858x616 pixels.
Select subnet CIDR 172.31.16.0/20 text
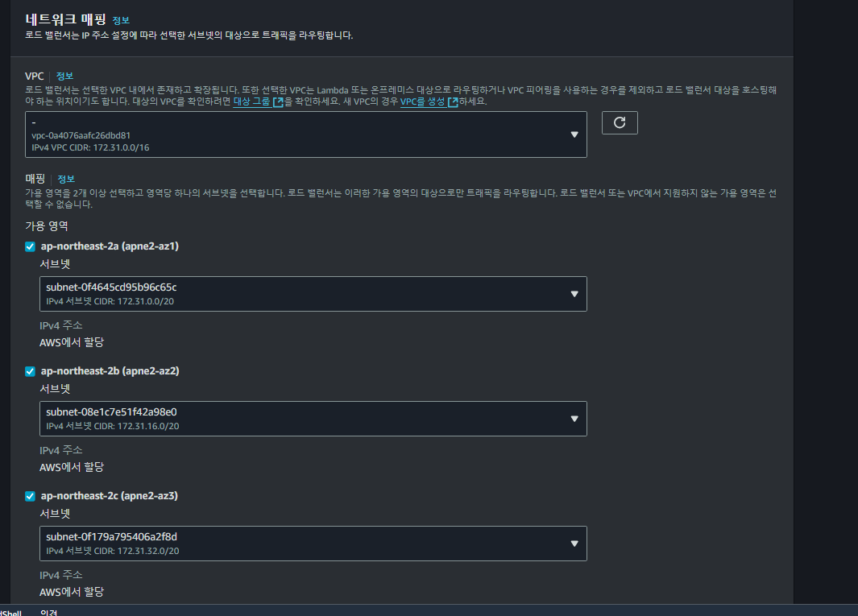113,426
